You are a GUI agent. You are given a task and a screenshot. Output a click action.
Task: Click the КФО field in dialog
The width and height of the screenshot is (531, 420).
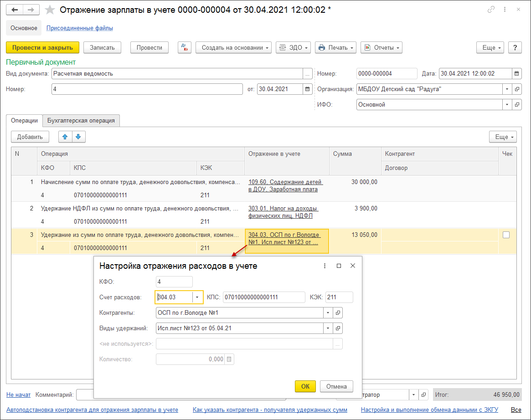coord(174,282)
